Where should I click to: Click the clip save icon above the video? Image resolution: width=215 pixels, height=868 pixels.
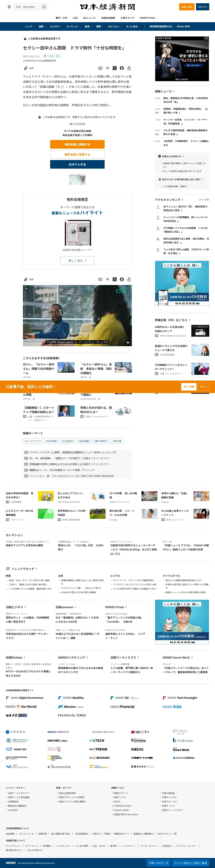point(26,279)
